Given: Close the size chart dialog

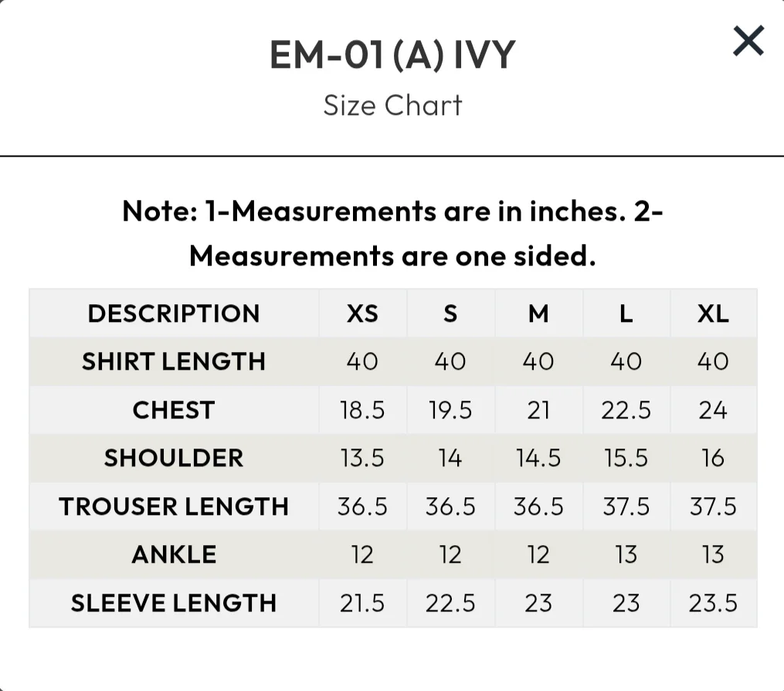Looking at the screenshot, I should [x=748, y=41].
